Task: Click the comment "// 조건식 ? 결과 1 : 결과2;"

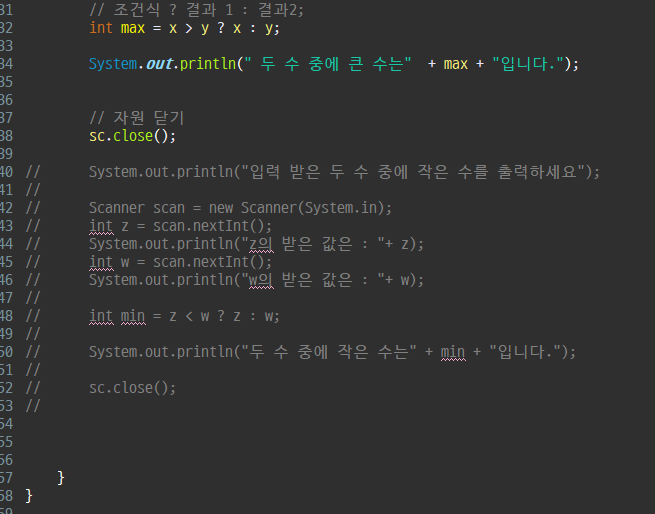Action: click(196, 10)
